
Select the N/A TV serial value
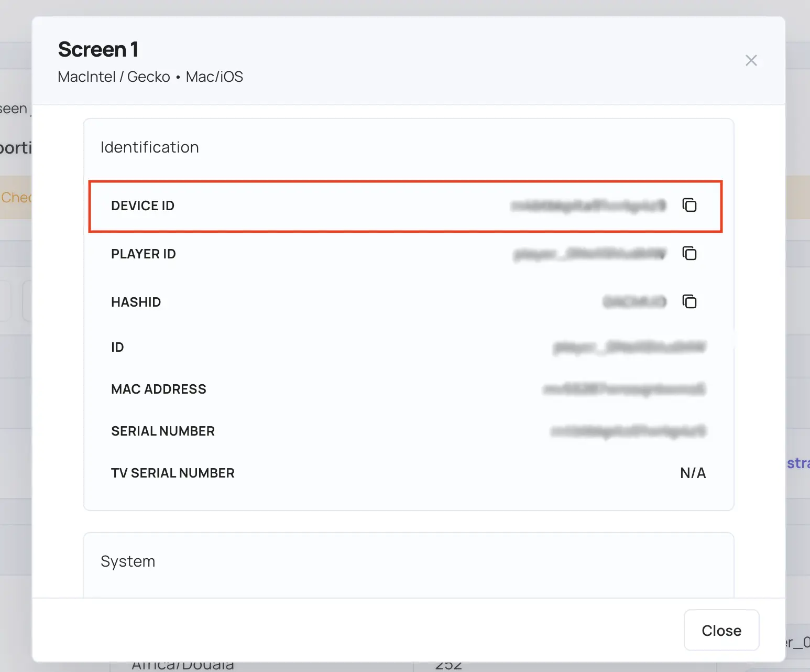point(693,473)
